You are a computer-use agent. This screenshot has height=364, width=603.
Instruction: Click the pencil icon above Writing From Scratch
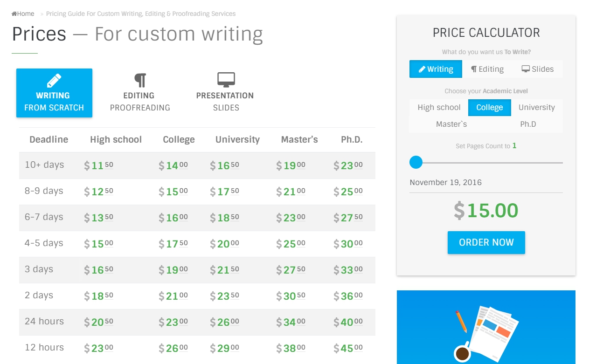tap(54, 81)
